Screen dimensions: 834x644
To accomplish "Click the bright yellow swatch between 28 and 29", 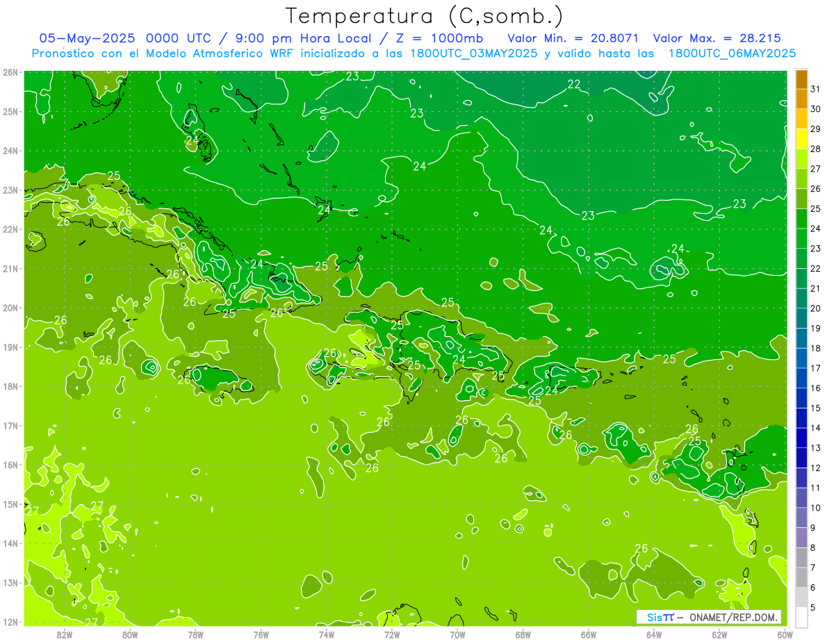I will [801, 139].
